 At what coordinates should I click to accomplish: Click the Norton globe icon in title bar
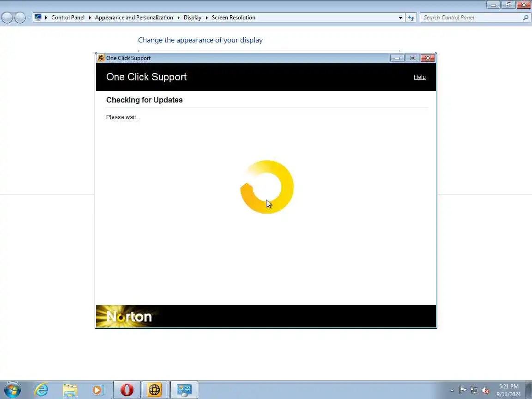pyautogui.click(x=101, y=58)
